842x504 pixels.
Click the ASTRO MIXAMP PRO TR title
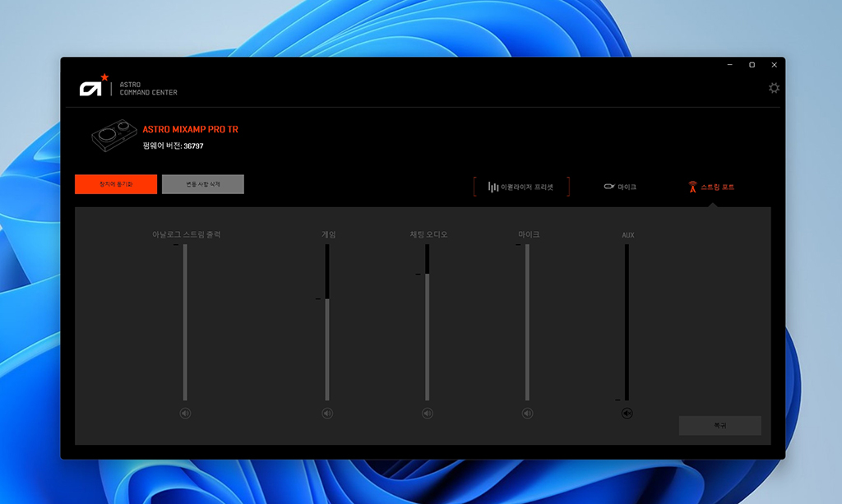pos(190,129)
